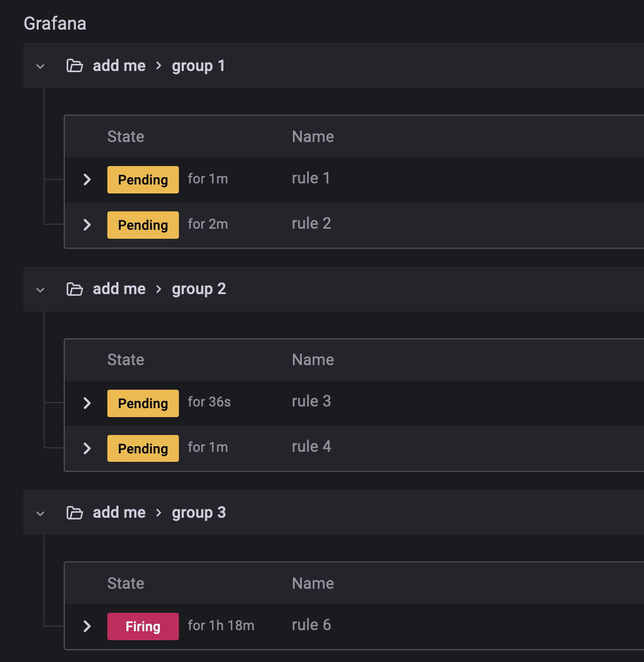This screenshot has width=644, height=662.
Task: Click the Name column header in group 3
Action: pos(312,583)
